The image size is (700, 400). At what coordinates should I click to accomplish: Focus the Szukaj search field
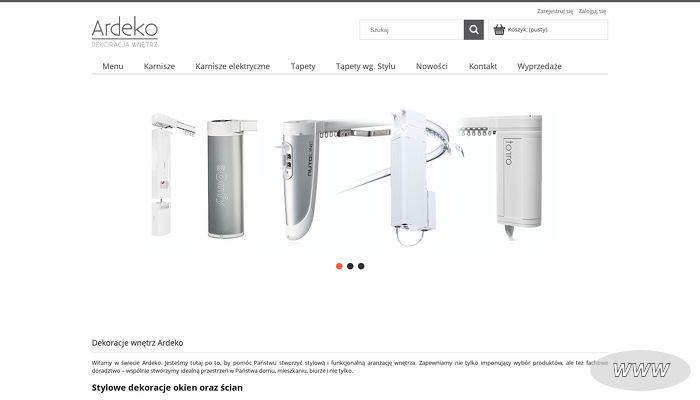coord(412,30)
